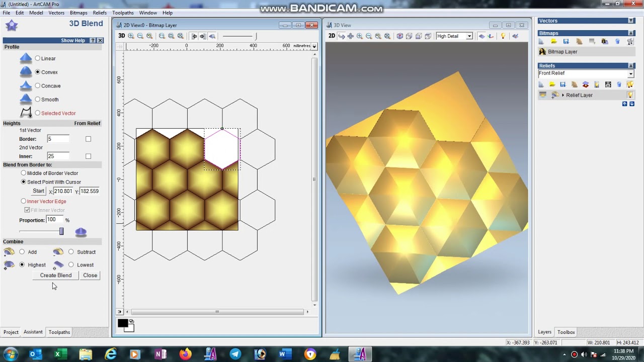644x362 pixels.
Task: Expand the Relief Layer arrow
Action: [x=563, y=95]
